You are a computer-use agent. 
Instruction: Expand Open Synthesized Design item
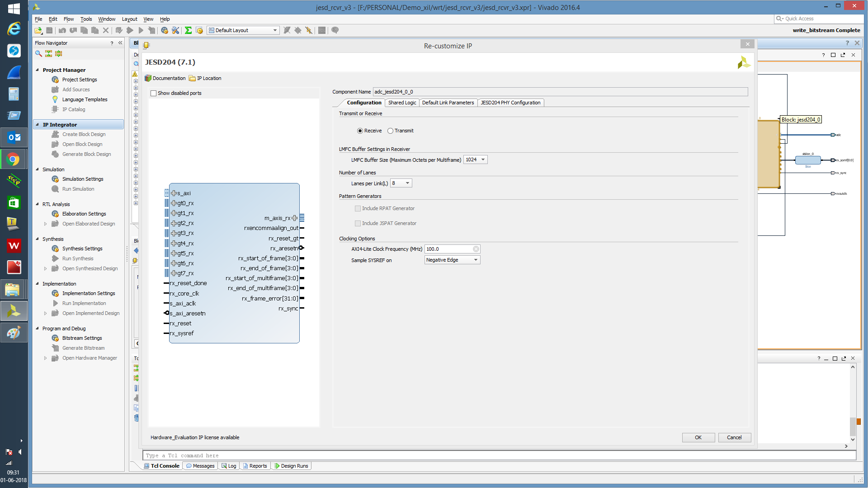pyautogui.click(x=45, y=268)
